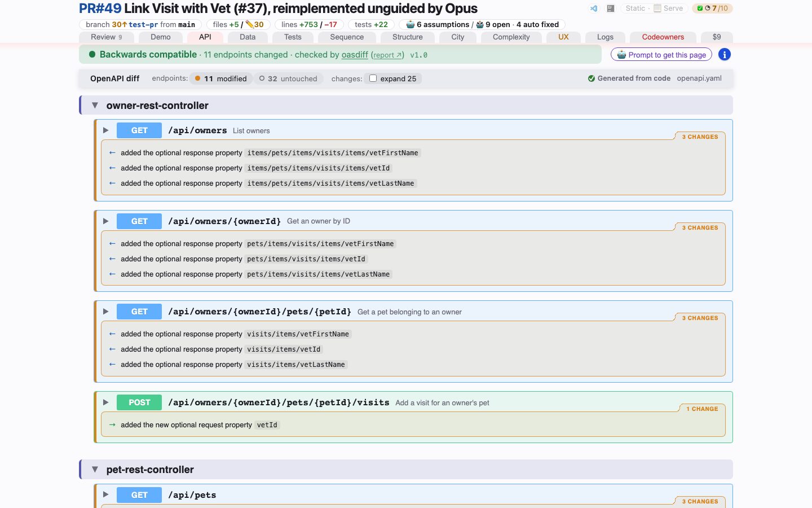Collapse the owner-rest-controller section
The width and height of the screenshot is (812, 508).
point(95,106)
